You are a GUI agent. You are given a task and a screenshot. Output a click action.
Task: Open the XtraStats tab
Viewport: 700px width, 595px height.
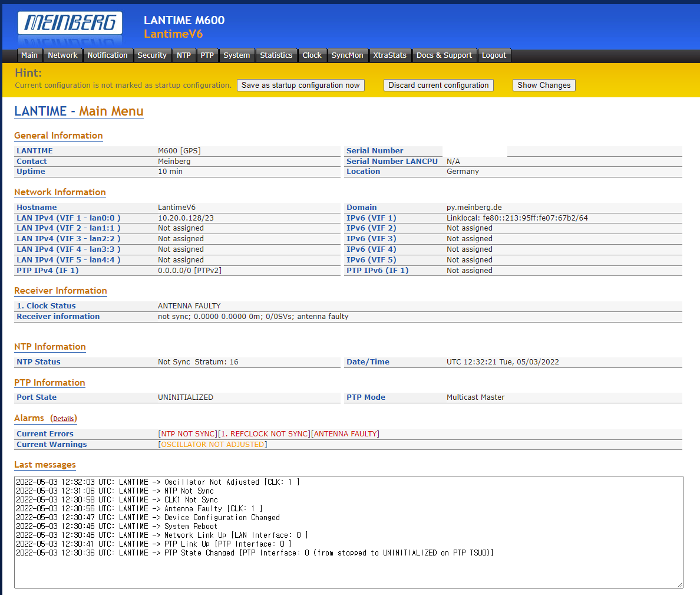pyautogui.click(x=389, y=55)
